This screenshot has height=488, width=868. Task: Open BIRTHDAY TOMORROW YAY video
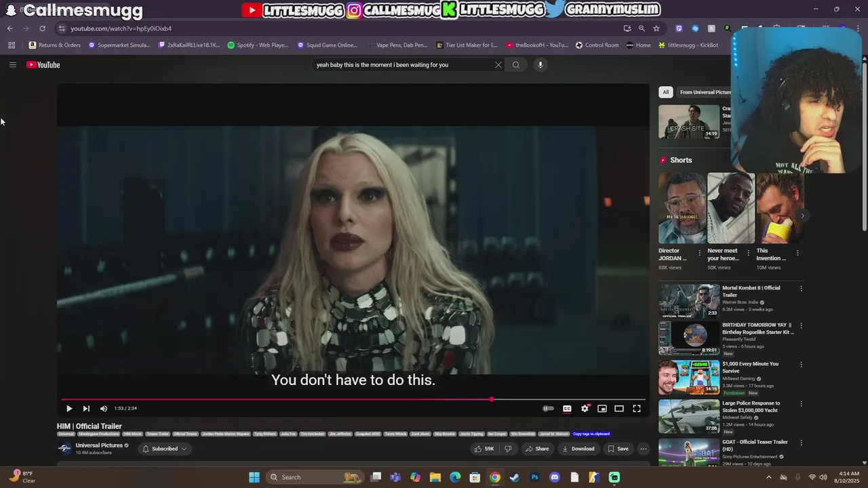pos(689,339)
